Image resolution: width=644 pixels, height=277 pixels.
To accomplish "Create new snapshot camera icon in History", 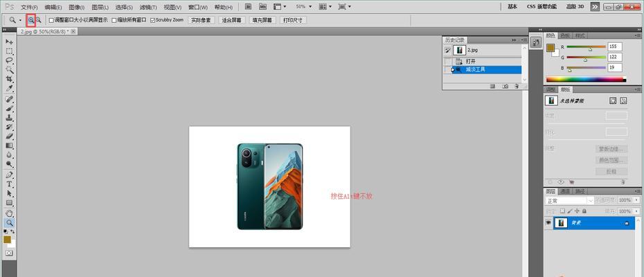I will (506, 87).
